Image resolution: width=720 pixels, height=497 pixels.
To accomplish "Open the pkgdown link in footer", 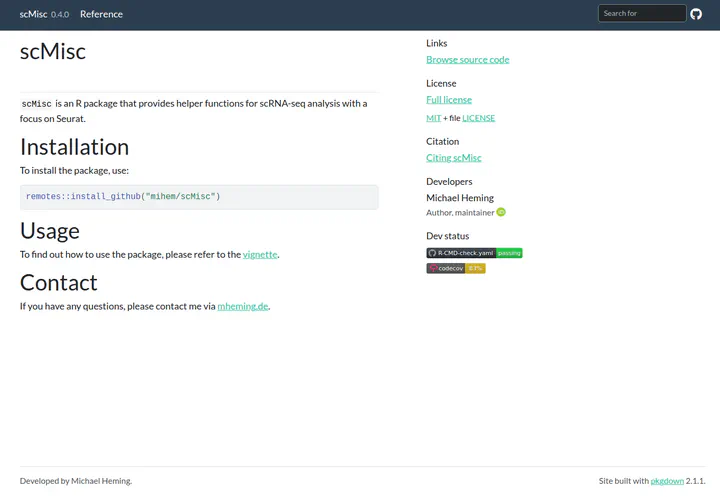I will 667,481.
